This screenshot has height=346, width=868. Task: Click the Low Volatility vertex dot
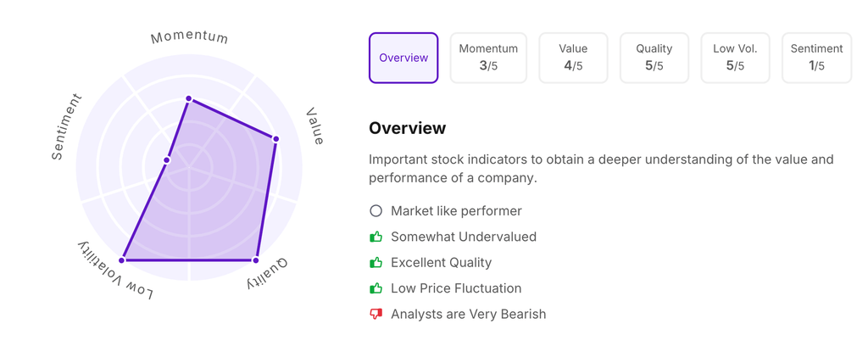pyautogui.click(x=122, y=260)
